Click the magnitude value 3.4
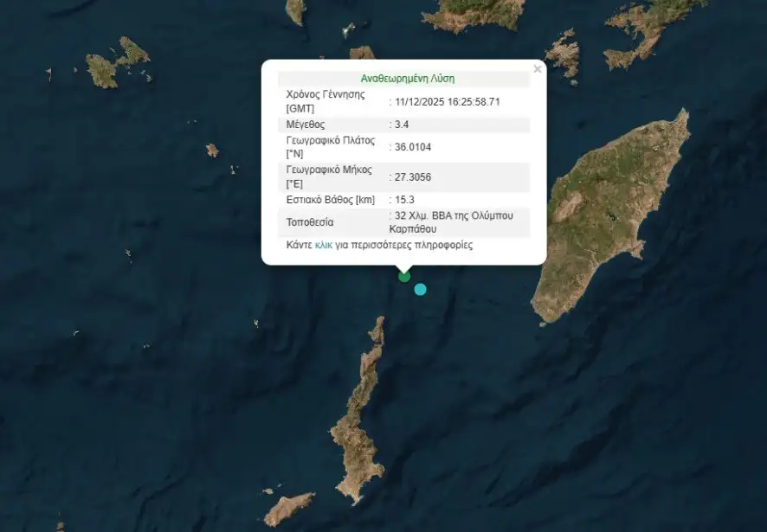This screenshot has width=767, height=532. point(402,125)
